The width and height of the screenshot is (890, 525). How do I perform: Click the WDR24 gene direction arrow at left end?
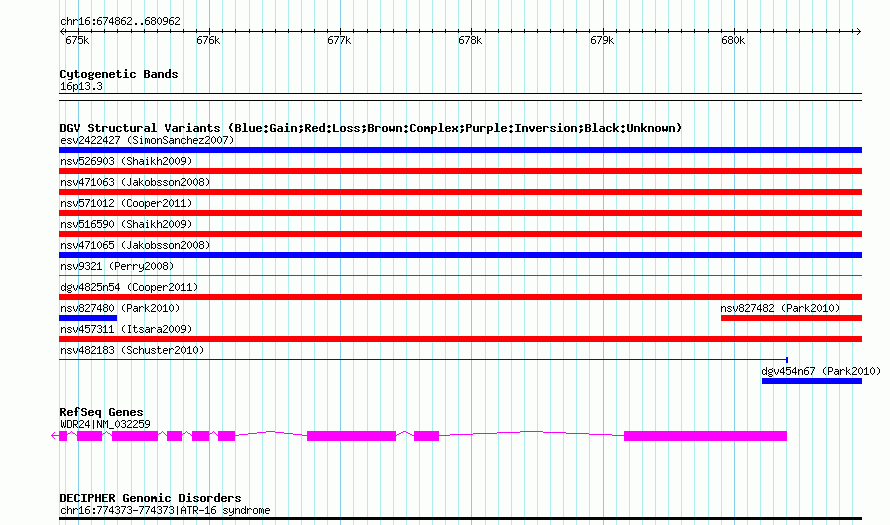click(54, 436)
